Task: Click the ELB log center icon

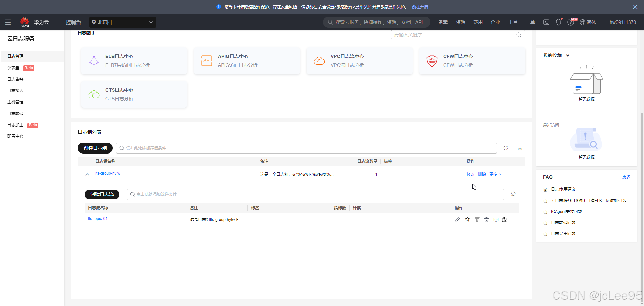Action: [94, 61]
